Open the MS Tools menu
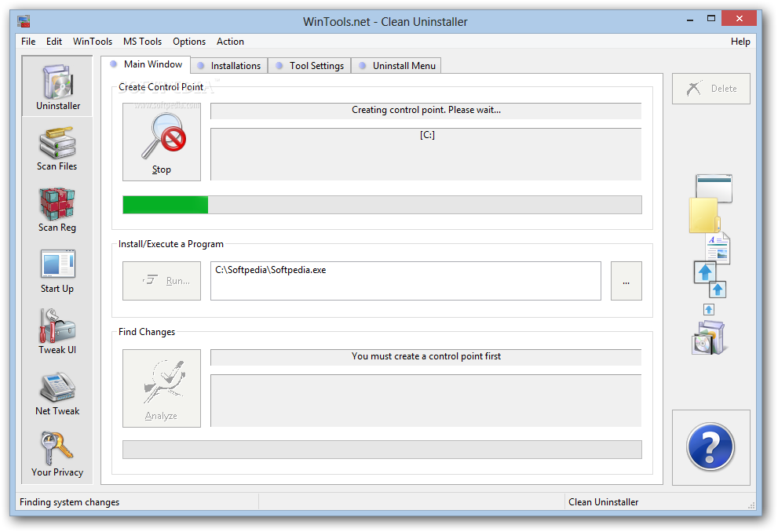778x532 pixels. click(142, 42)
